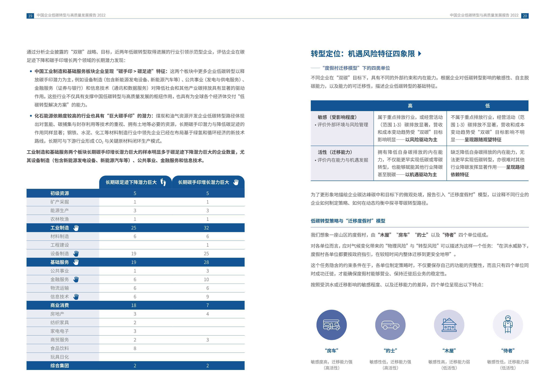Click the bold text 呈现跟随观望特征
The width and height of the screenshot is (555, 392).
483,140
